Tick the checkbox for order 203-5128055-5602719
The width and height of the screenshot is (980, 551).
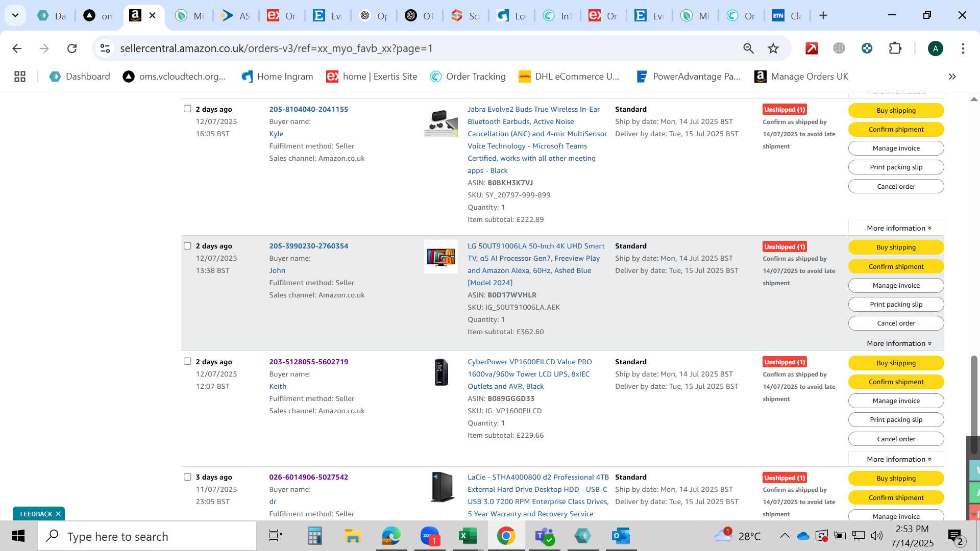point(187,361)
